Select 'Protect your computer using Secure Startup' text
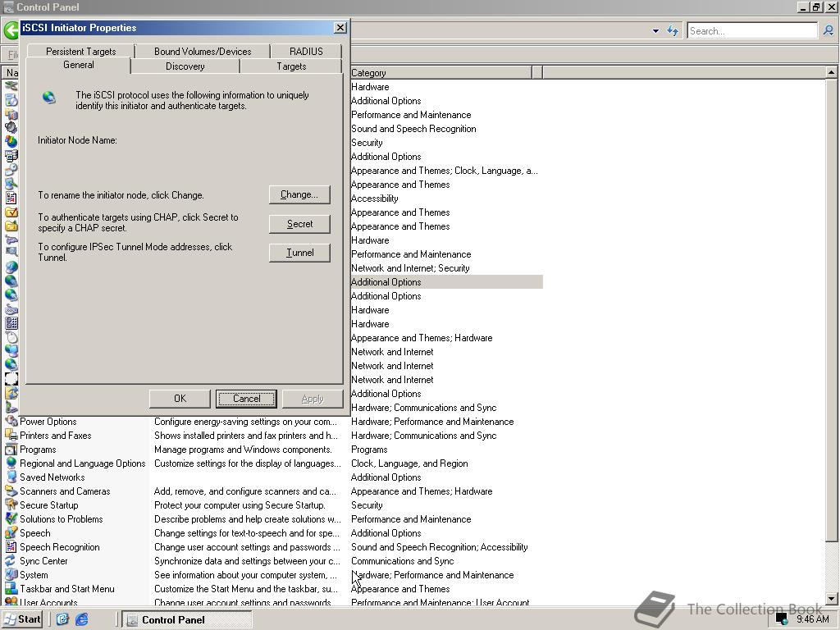The height and width of the screenshot is (630, 840). click(240, 505)
